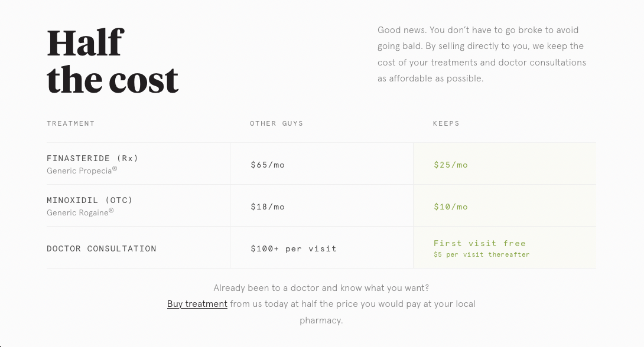Click the "Half the cost" heading
Image resolution: width=644 pixels, height=347 pixels.
click(112, 61)
